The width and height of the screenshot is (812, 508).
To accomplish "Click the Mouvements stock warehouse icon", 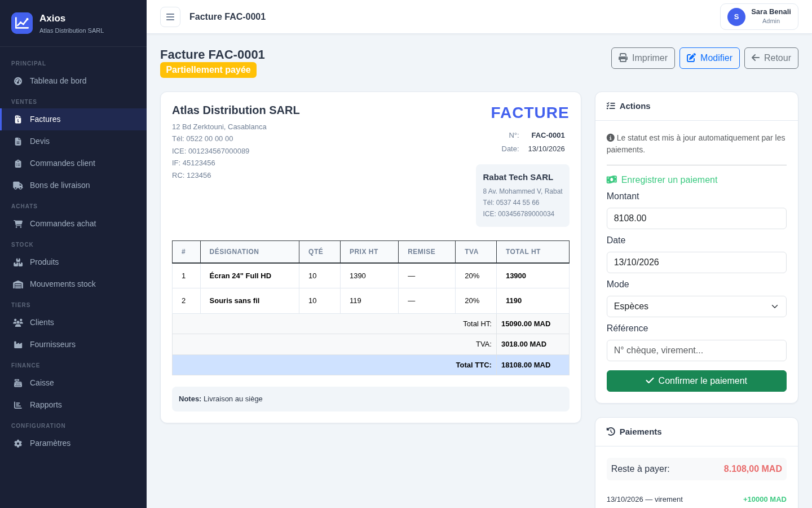I will click(18, 284).
